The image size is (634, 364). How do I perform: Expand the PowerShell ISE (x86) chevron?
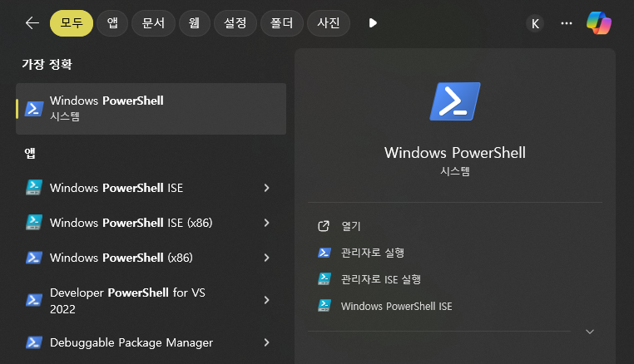pos(266,223)
